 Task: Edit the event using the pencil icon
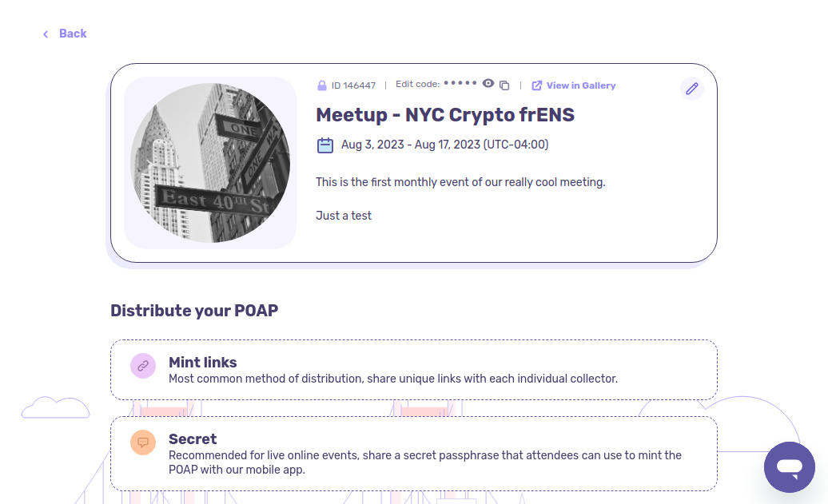click(x=692, y=89)
